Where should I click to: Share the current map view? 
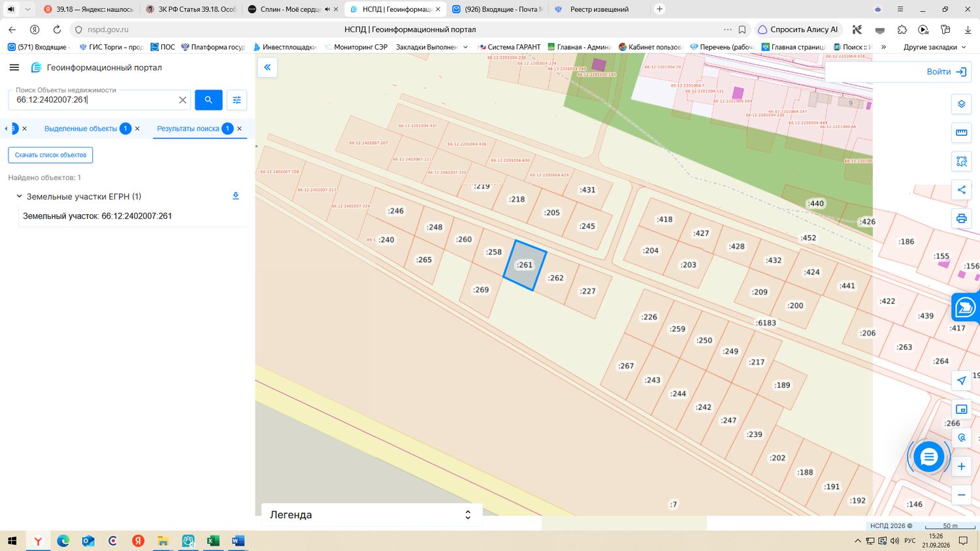(962, 190)
